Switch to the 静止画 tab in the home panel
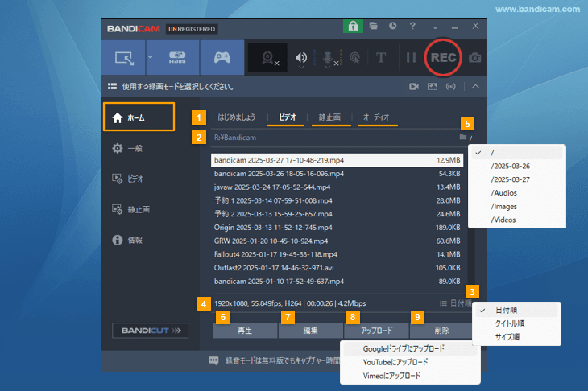 pos(329,117)
